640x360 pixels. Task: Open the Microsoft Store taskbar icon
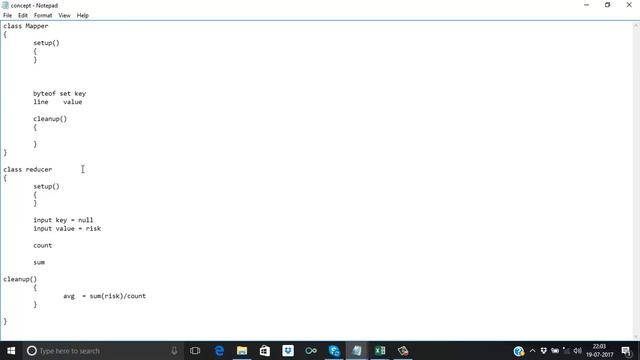[x=265, y=351]
